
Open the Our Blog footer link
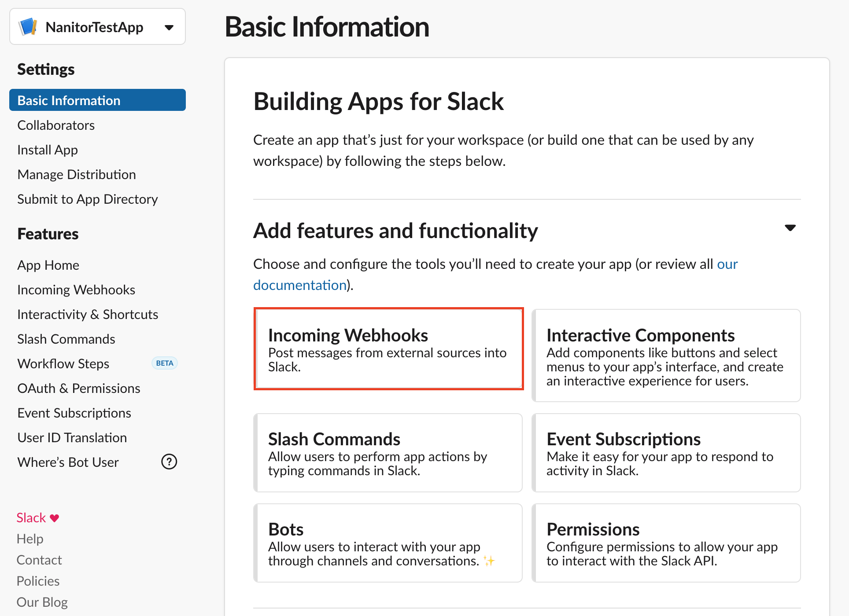point(42,602)
